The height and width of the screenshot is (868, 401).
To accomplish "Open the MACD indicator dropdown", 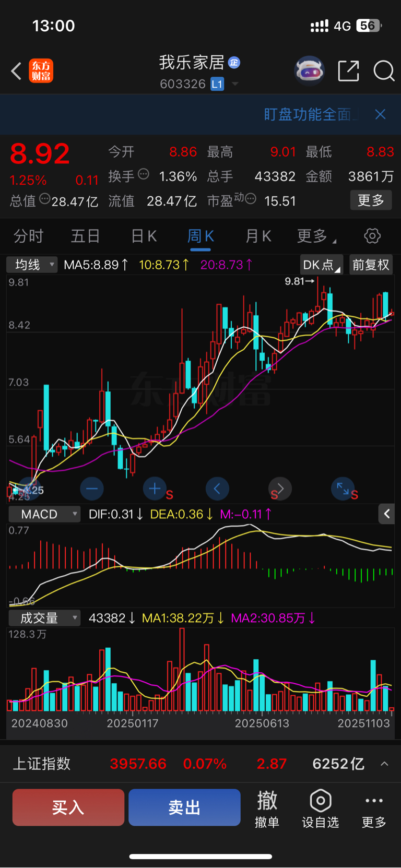I will click(x=44, y=514).
